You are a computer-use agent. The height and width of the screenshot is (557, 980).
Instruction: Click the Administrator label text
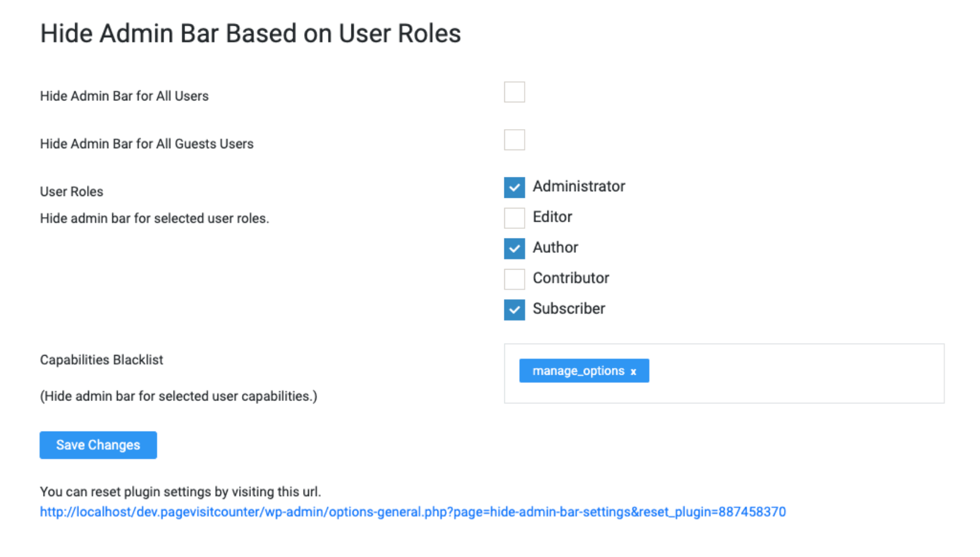[578, 186]
